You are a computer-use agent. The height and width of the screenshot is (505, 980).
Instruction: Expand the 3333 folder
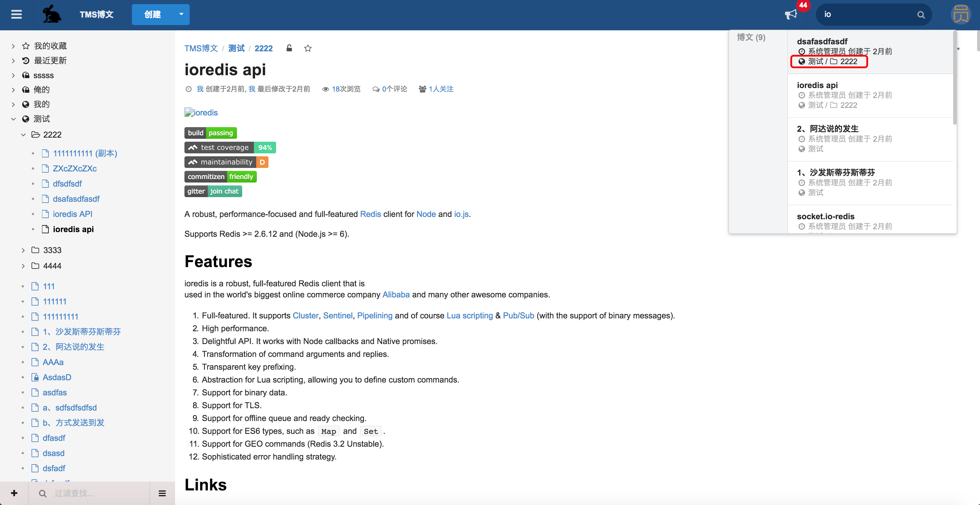[x=23, y=250]
